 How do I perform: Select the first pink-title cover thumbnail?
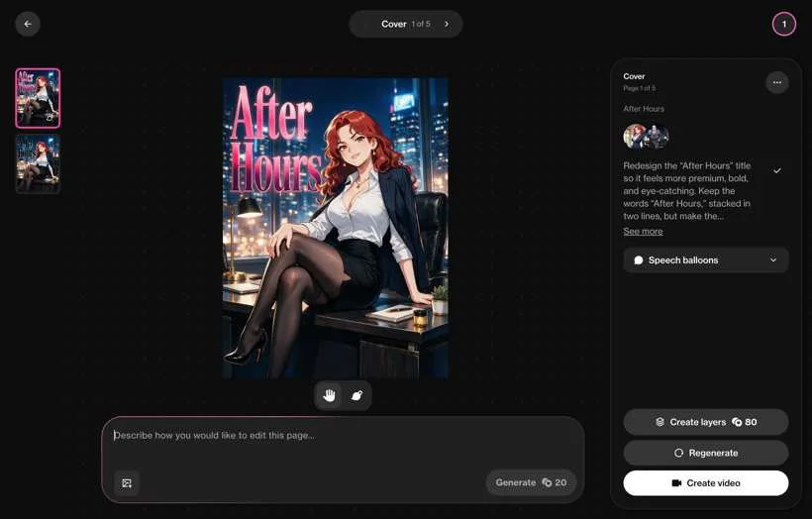pyautogui.click(x=38, y=98)
